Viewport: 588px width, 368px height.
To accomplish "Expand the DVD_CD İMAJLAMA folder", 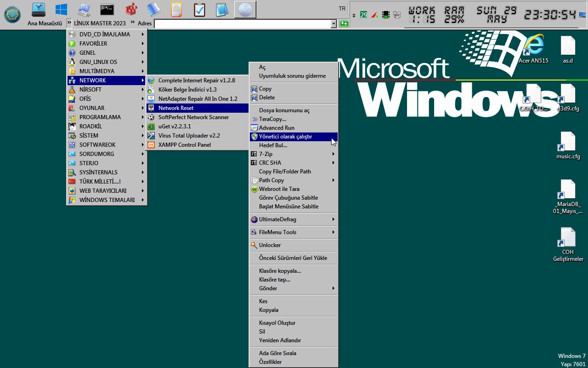I will point(107,34).
